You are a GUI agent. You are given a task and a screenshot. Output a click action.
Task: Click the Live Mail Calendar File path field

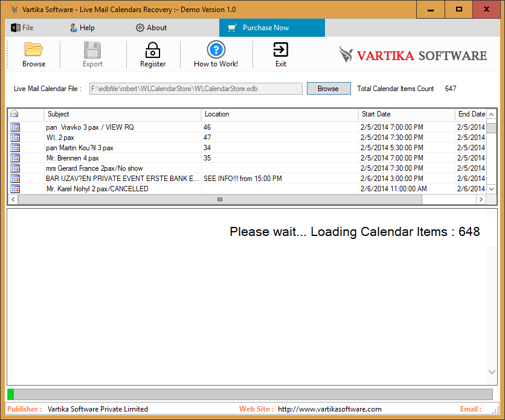pos(196,89)
